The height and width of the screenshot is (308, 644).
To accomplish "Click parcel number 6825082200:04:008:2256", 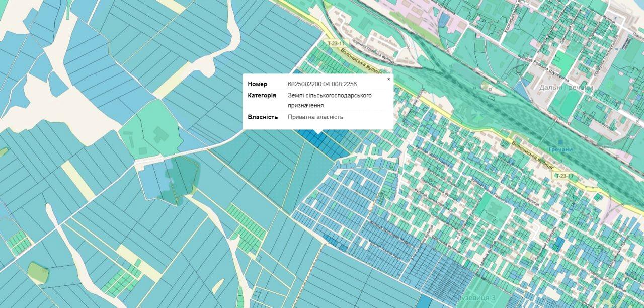I will 322,84.
